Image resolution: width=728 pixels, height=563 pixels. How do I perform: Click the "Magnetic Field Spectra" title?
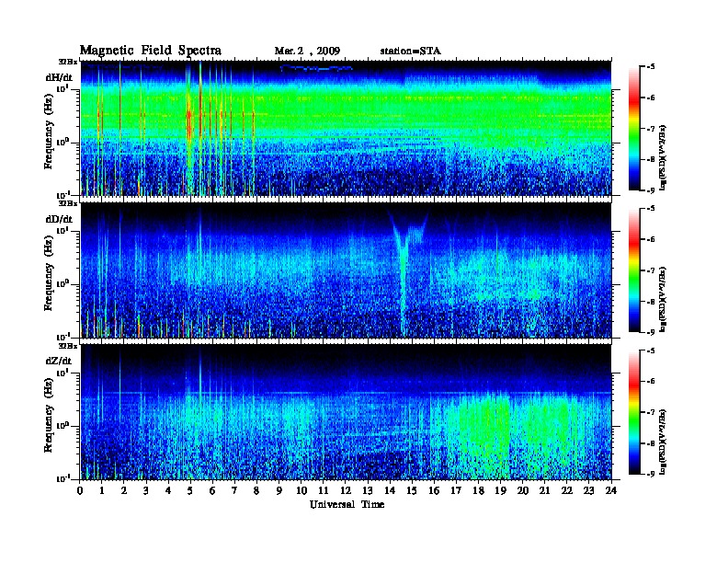click(151, 51)
